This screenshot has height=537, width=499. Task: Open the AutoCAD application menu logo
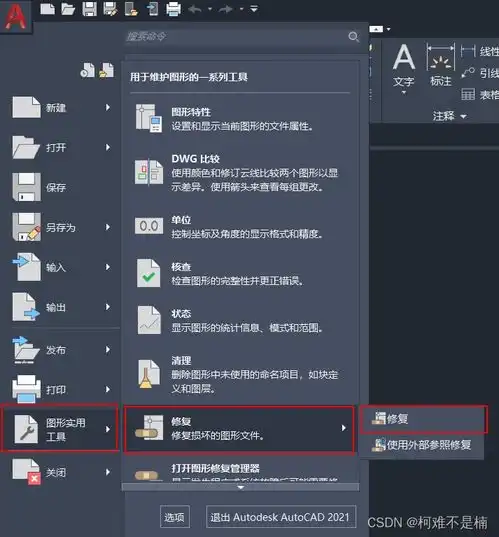(16, 16)
